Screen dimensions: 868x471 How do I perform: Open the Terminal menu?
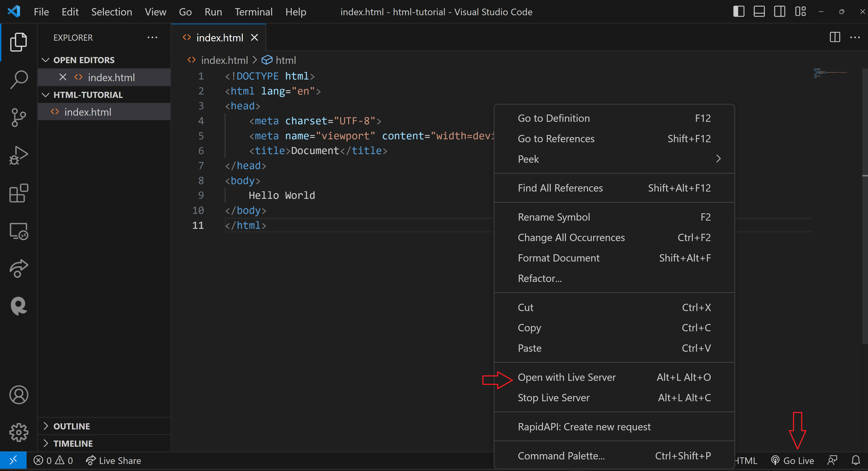click(253, 12)
